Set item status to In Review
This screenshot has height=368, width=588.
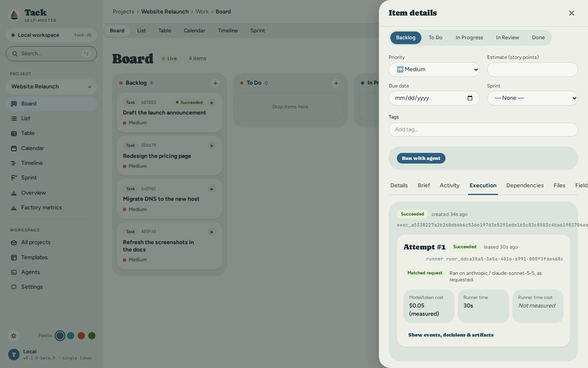(508, 38)
